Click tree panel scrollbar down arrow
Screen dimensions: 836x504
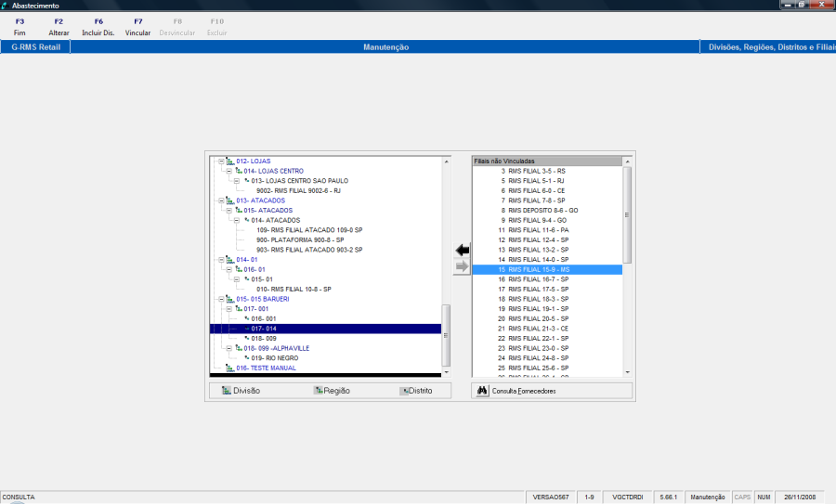click(x=446, y=372)
